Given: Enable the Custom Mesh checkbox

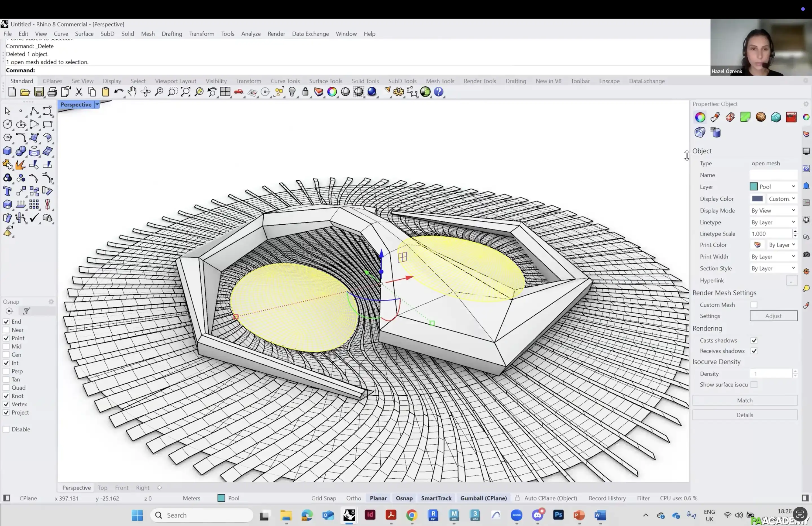Looking at the screenshot, I should click(754, 305).
